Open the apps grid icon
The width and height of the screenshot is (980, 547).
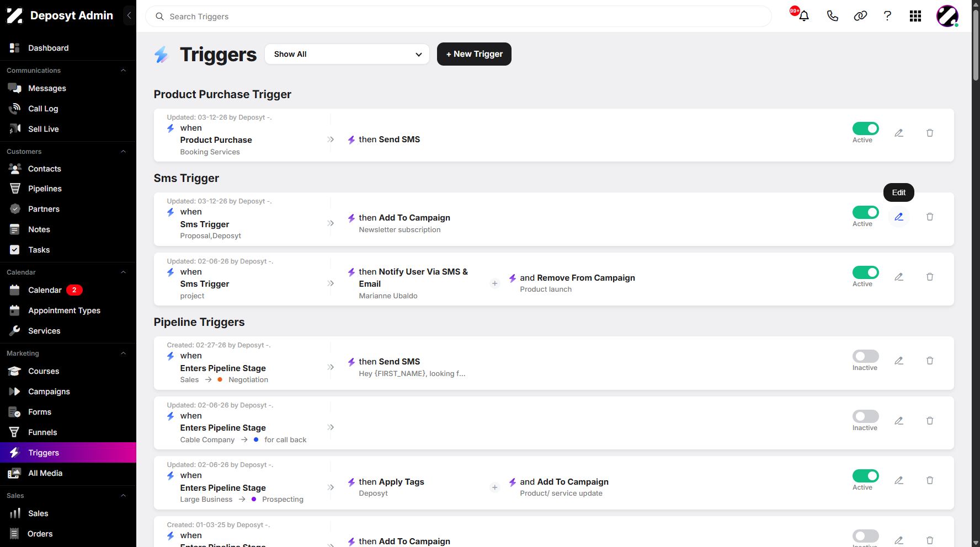pos(915,16)
